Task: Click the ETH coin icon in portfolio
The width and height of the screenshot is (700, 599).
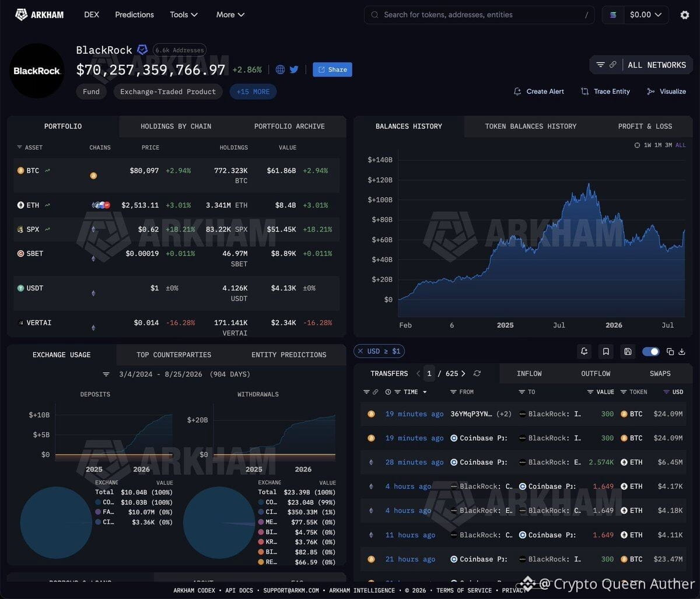Action: [20, 205]
